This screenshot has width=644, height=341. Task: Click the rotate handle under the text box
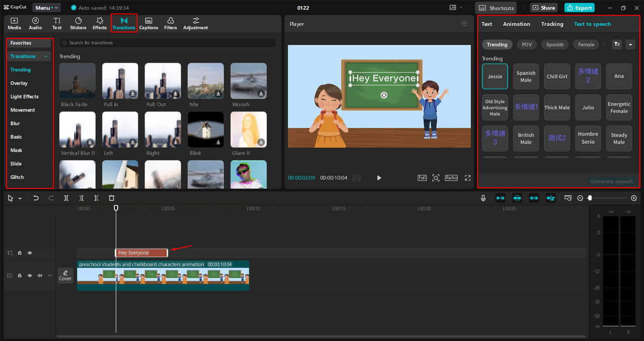tap(384, 95)
